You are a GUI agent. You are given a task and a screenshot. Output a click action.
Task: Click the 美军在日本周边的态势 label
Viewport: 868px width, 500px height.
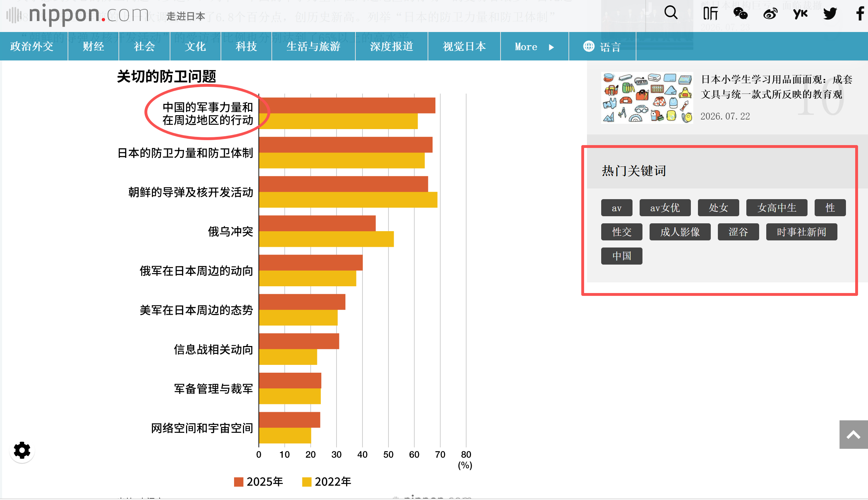[x=196, y=310]
